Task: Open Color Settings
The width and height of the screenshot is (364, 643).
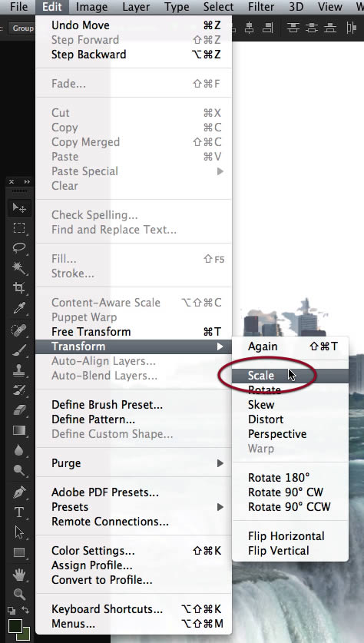Action: click(x=134, y=551)
